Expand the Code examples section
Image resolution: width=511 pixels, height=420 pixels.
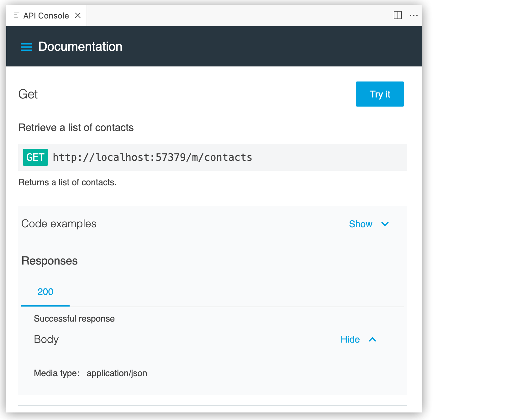click(361, 224)
